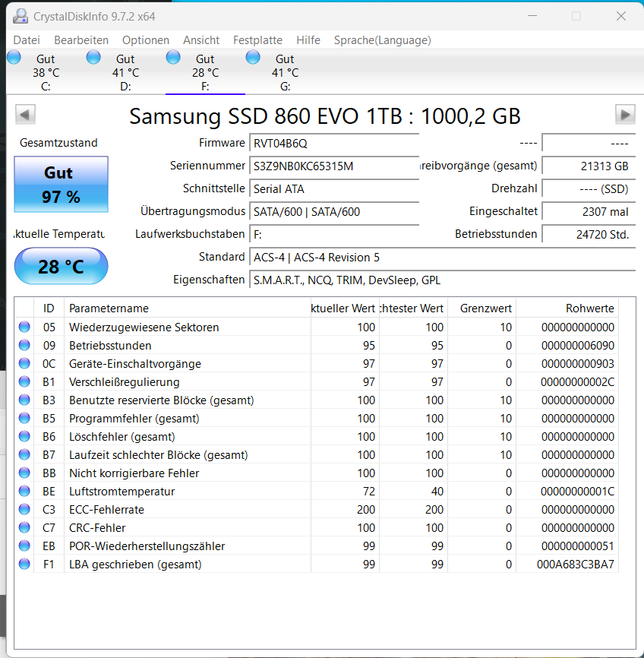Click the Rohwerte column header

567,308
